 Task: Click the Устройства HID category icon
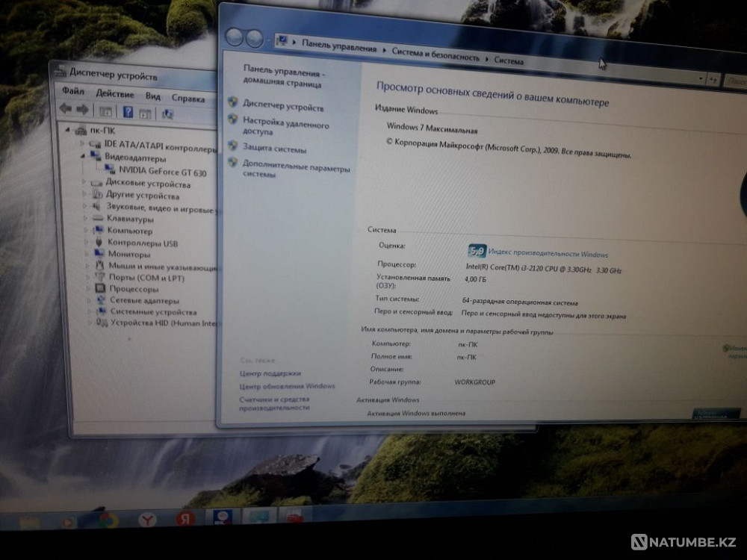coord(102,323)
